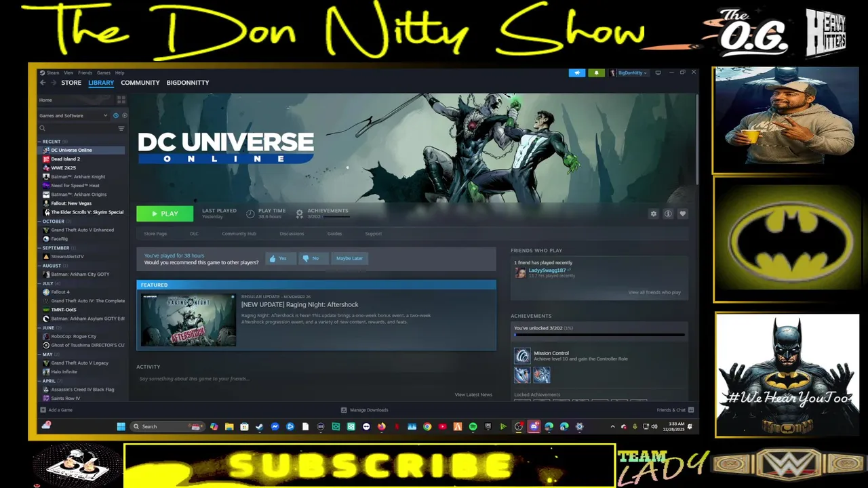The width and height of the screenshot is (868, 488).
Task: Open the advanced filter options icon
Action: [x=121, y=128]
